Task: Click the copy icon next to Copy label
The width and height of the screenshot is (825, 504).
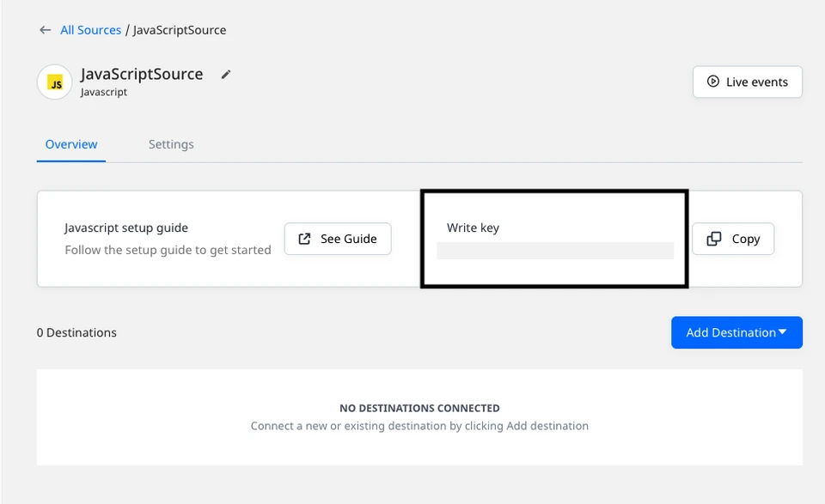Action: pyautogui.click(x=714, y=239)
